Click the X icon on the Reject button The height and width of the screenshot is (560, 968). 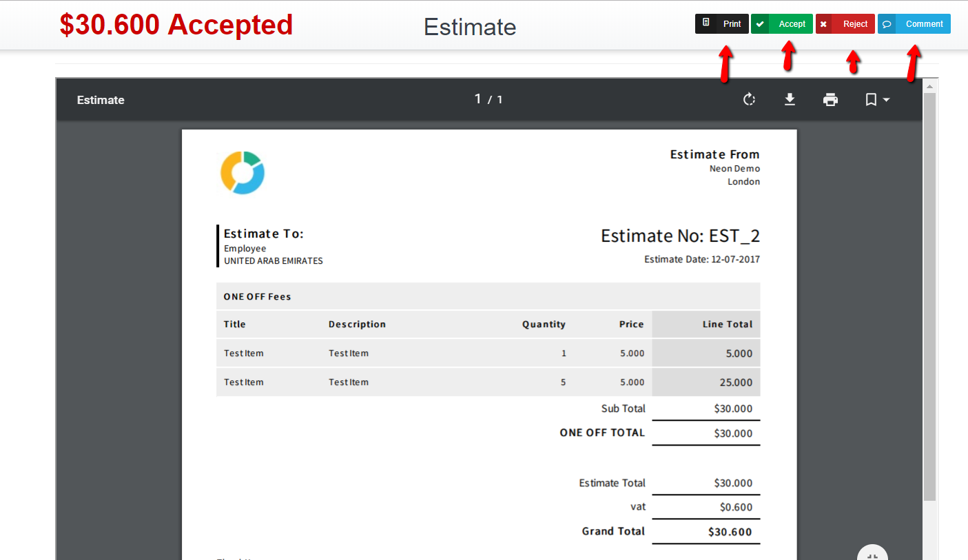(823, 24)
